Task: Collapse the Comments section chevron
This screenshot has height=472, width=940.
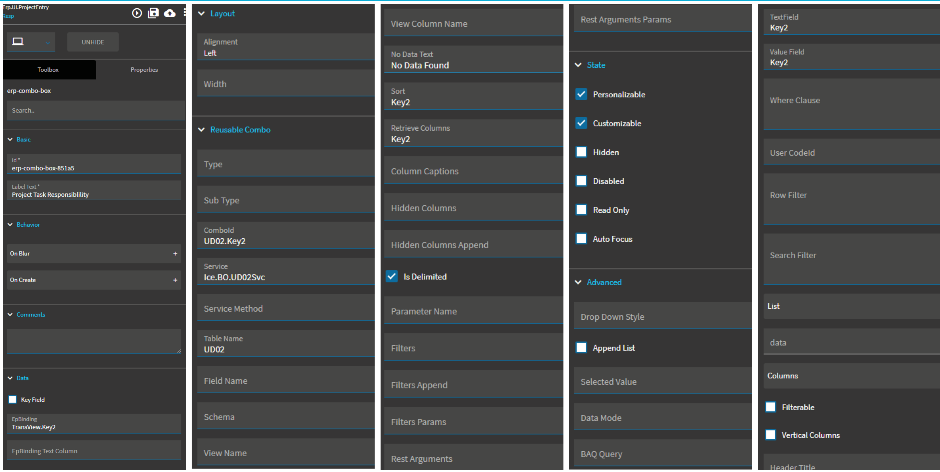Action: coord(10,314)
